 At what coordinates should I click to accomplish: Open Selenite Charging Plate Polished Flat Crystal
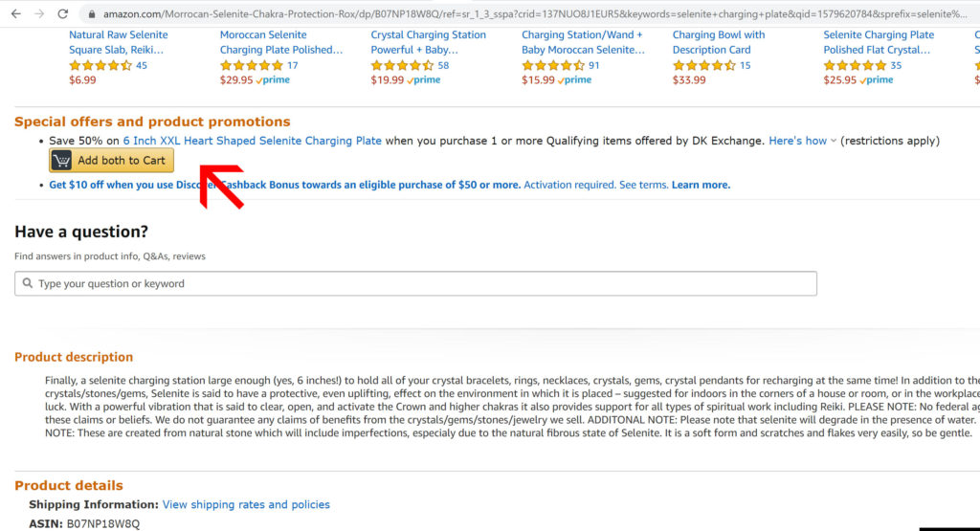tap(879, 42)
